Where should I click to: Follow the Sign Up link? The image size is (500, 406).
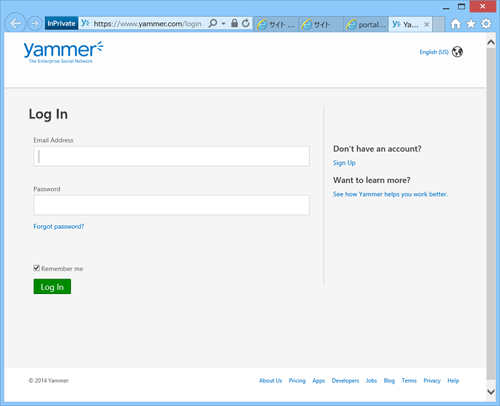344,163
